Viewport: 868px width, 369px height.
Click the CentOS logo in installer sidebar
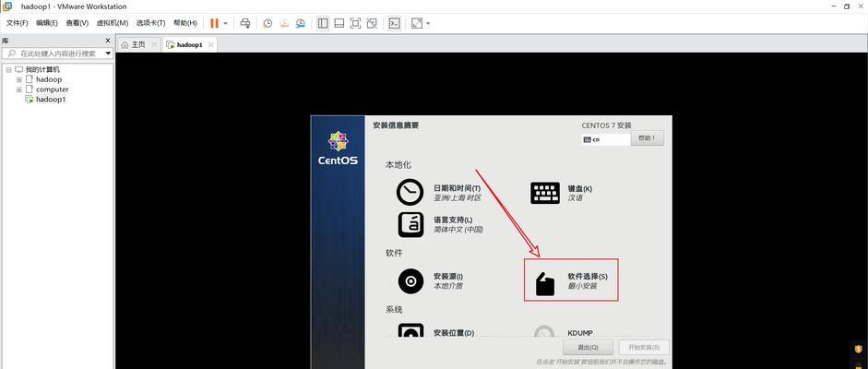[x=338, y=149]
